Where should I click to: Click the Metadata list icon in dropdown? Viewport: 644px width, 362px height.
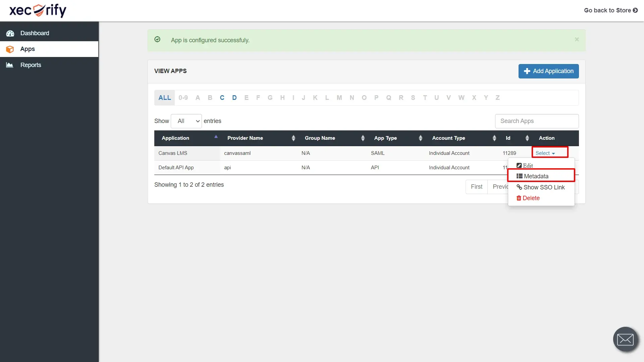519,176
